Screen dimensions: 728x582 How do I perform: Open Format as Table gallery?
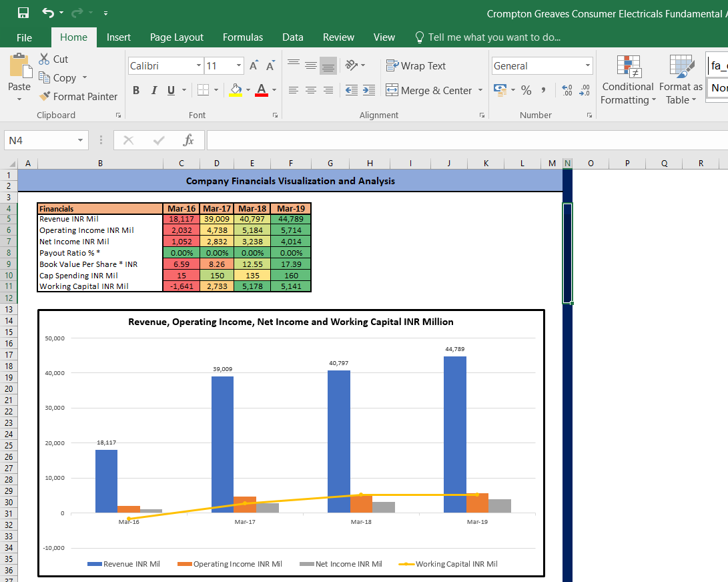click(681, 80)
